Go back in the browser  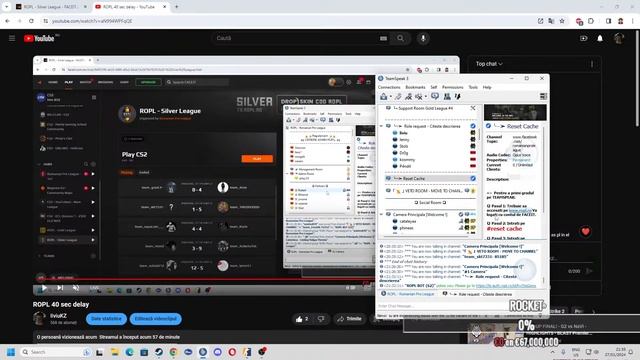(x=8, y=21)
